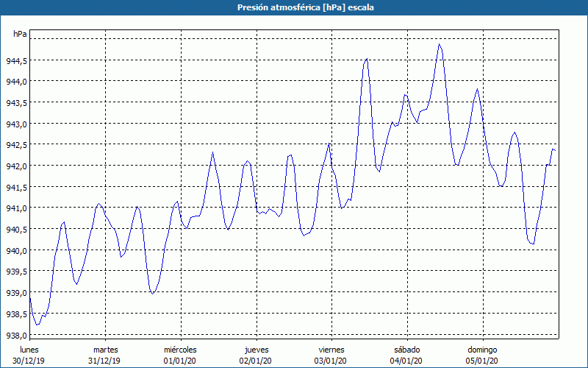
Task: Click the date 04/01/20
Action: 406,361
